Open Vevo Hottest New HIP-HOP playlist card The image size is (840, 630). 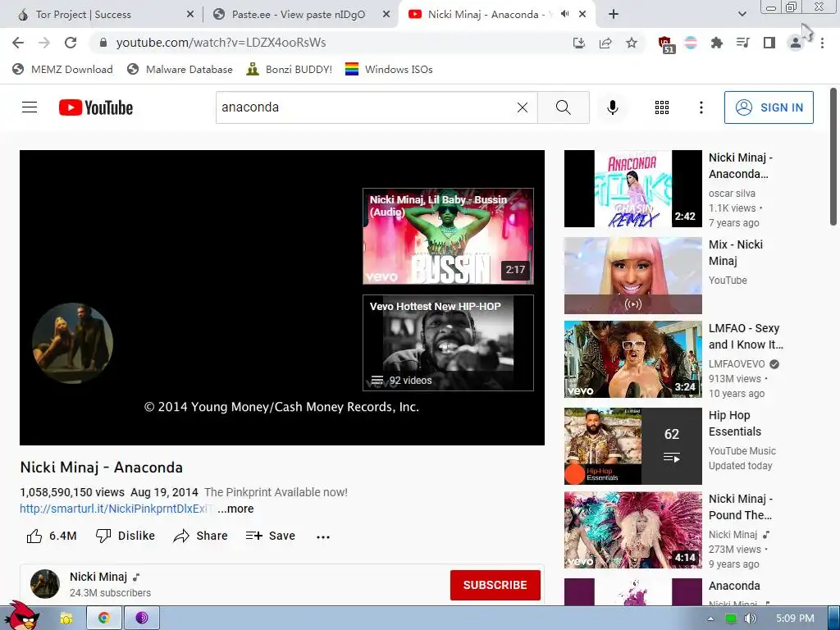pyautogui.click(x=449, y=343)
